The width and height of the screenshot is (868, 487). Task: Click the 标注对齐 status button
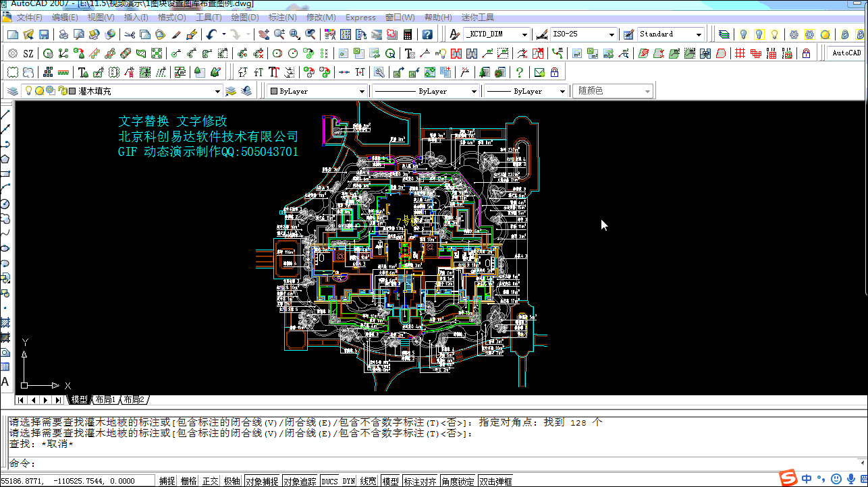click(421, 482)
